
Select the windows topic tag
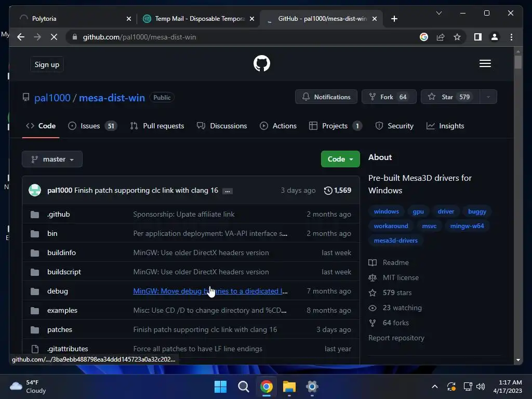(386, 211)
